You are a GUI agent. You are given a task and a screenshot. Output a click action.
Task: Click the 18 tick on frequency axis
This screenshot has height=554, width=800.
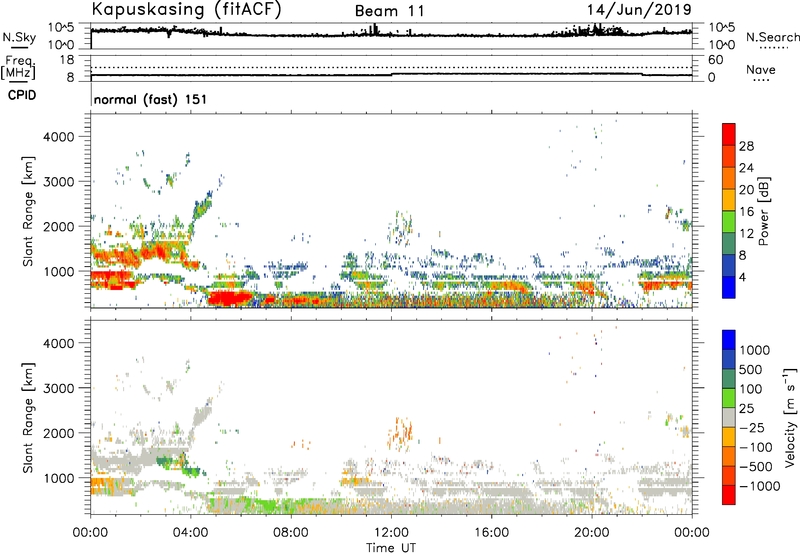click(x=67, y=60)
